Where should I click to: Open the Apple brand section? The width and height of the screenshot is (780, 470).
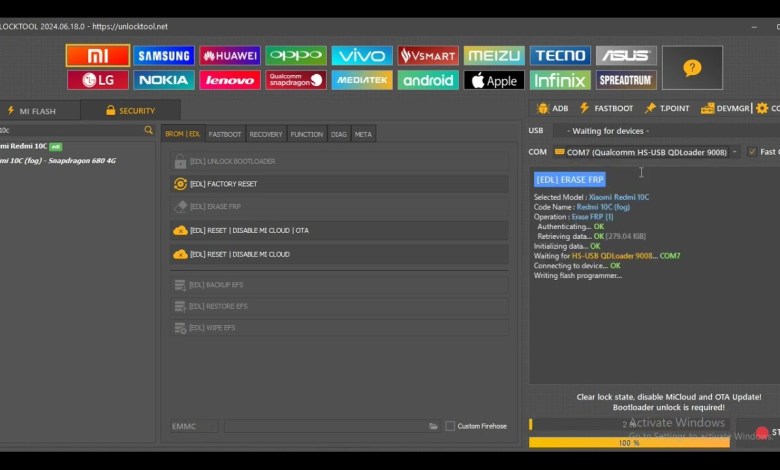click(494, 80)
